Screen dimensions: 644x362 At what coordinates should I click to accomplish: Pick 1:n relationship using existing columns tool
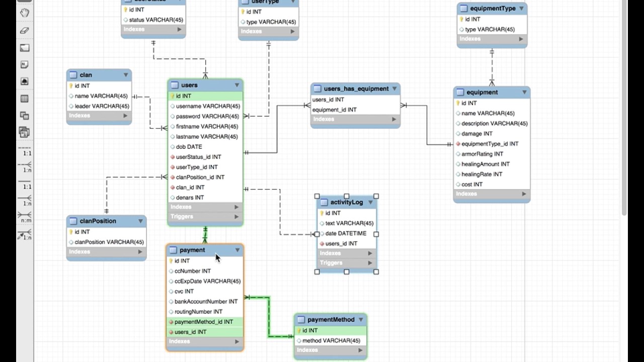coord(25,235)
